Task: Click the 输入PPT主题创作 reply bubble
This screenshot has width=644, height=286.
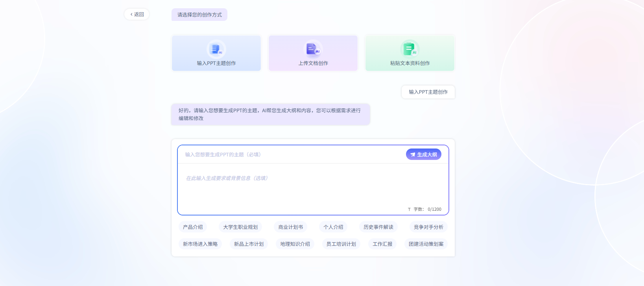Action: 428,92
